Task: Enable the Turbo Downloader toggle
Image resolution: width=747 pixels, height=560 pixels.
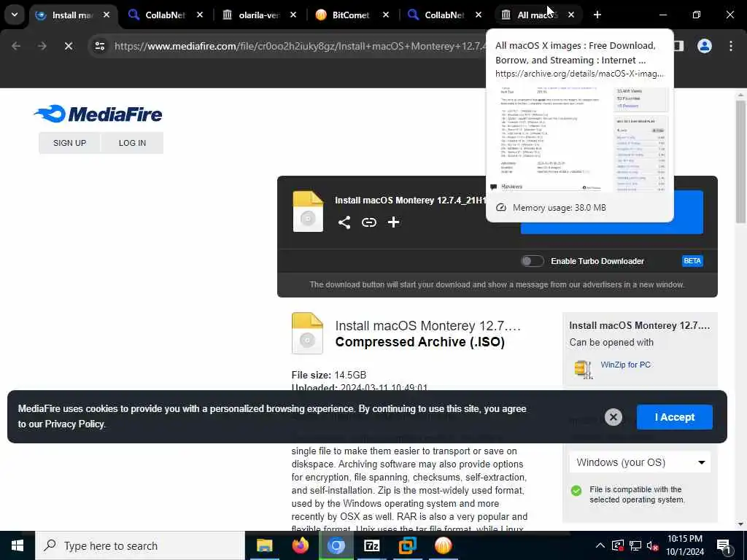Action: [x=532, y=261]
